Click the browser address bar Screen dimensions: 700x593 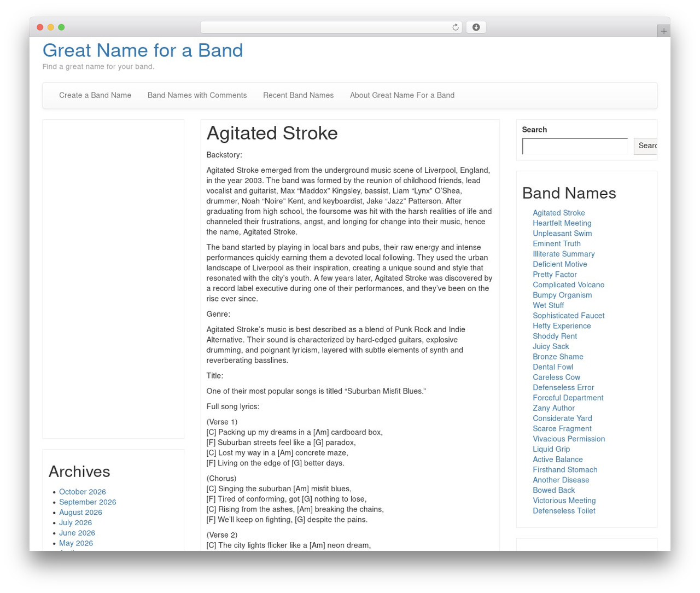pyautogui.click(x=331, y=27)
